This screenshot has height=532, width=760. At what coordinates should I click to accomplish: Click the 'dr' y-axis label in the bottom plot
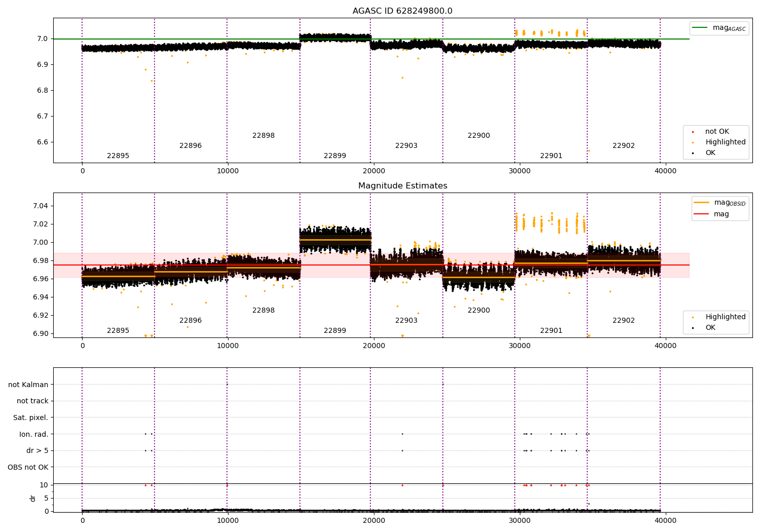(x=33, y=498)
